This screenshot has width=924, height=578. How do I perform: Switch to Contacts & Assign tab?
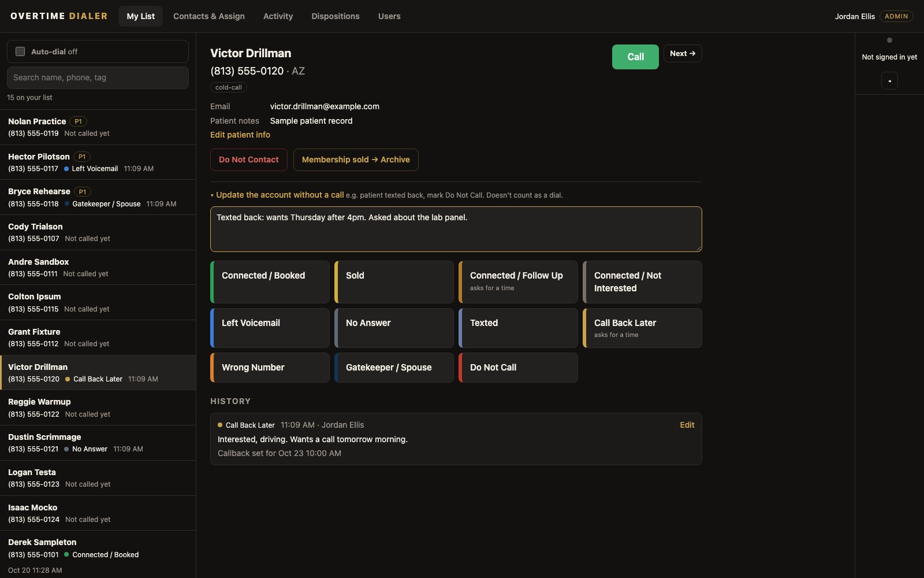point(209,16)
